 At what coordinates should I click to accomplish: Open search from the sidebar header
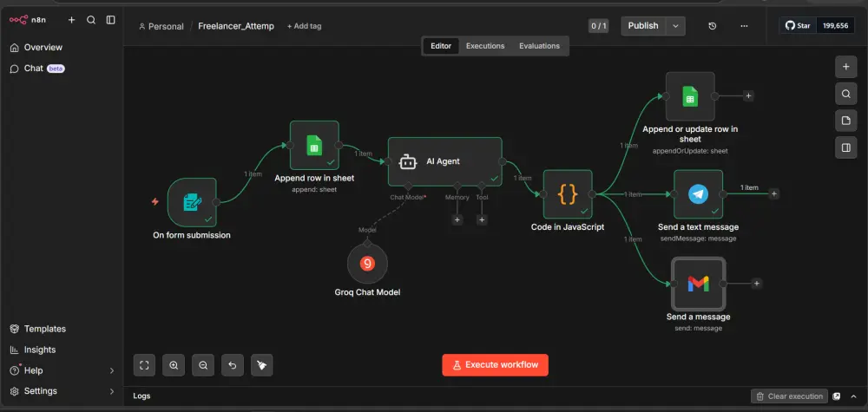pos(91,20)
